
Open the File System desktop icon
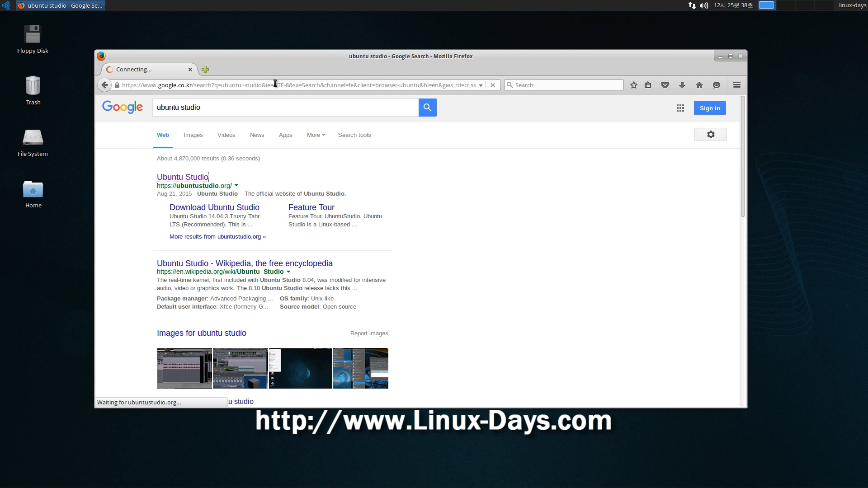pyautogui.click(x=33, y=142)
